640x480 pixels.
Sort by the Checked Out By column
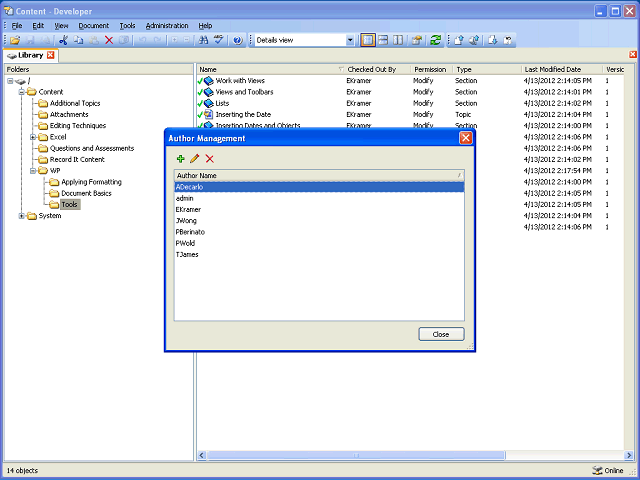pos(377,69)
